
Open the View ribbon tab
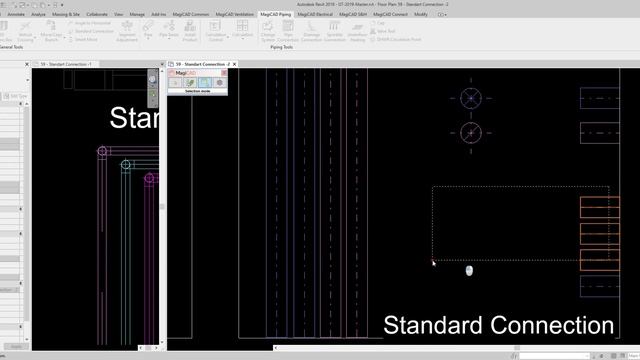[x=118, y=14]
